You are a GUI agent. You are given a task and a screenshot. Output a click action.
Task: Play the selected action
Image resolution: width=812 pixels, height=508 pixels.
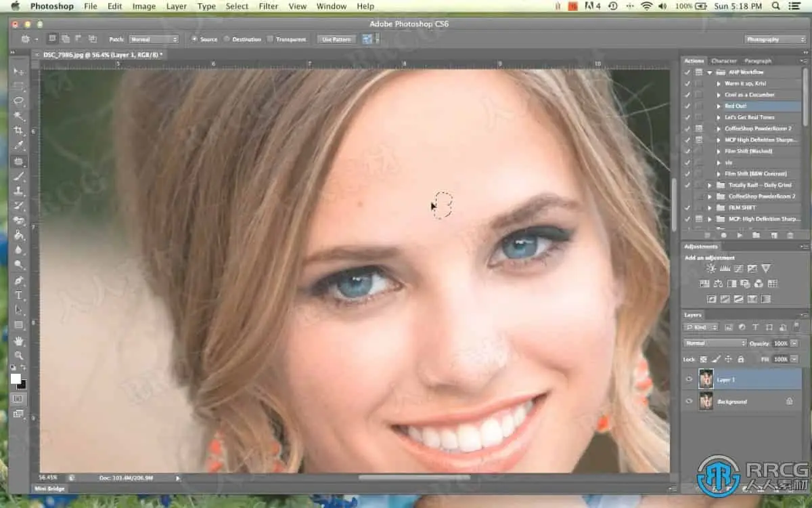(739, 235)
